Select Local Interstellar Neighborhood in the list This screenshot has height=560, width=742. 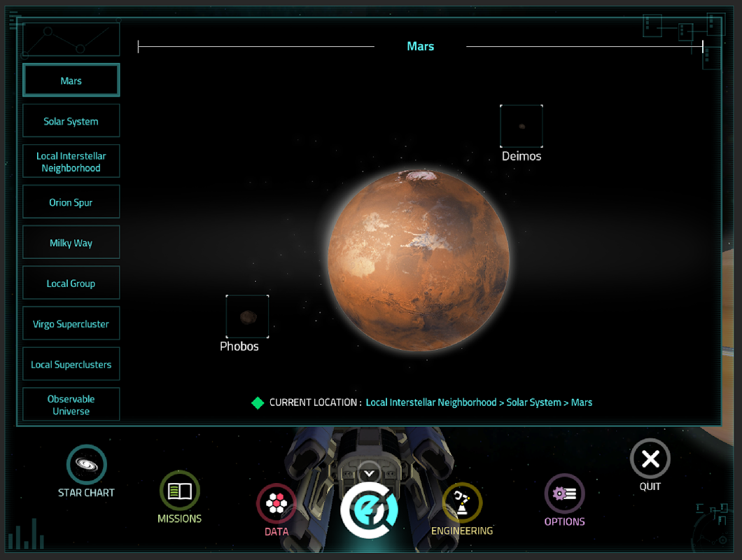[71, 162]
